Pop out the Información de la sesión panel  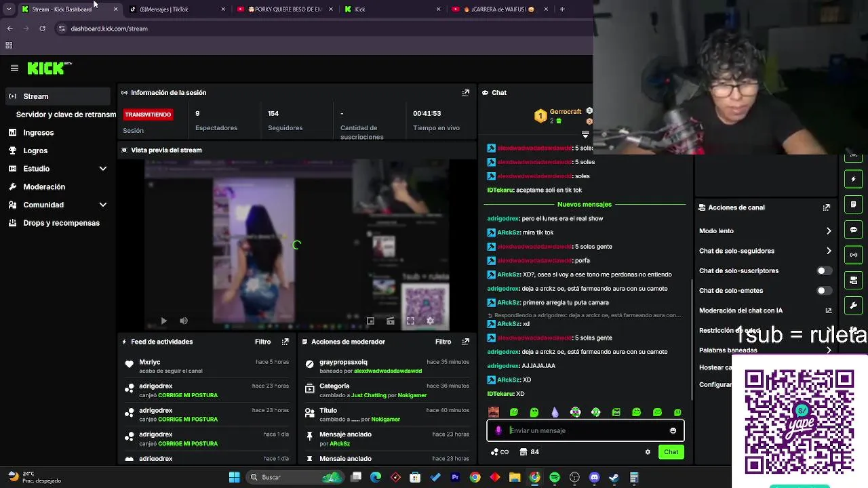click(x=465, y=93)
